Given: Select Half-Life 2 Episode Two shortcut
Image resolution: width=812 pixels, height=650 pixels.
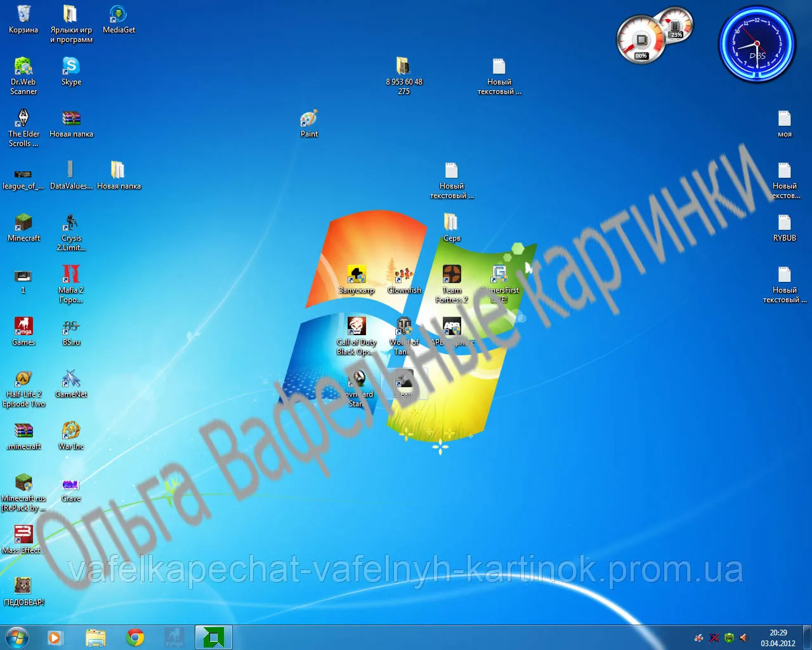Looking at the screenshot, I should pyautogui.click(x=23, y=388).
